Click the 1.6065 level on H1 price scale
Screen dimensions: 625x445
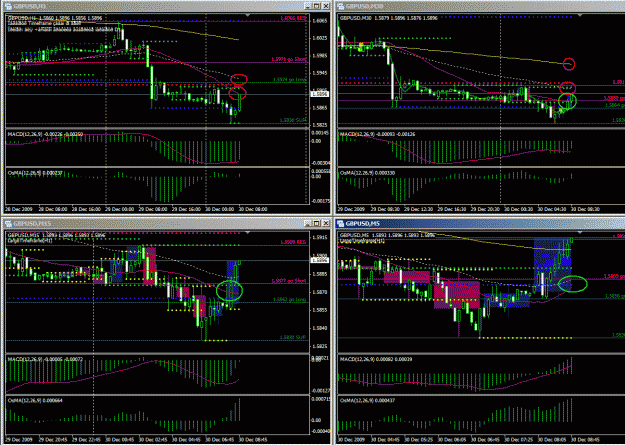pos(320,21)
